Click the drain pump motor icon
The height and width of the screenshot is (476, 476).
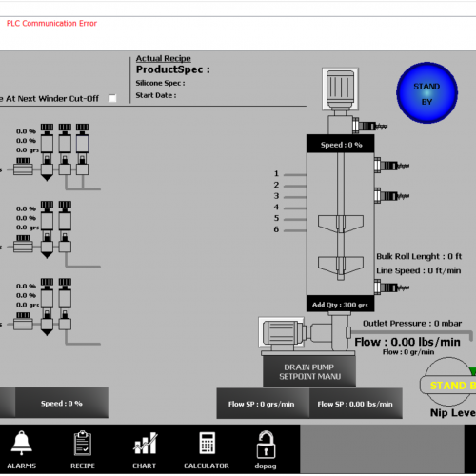pyautogui.click(x=282, y=331)
